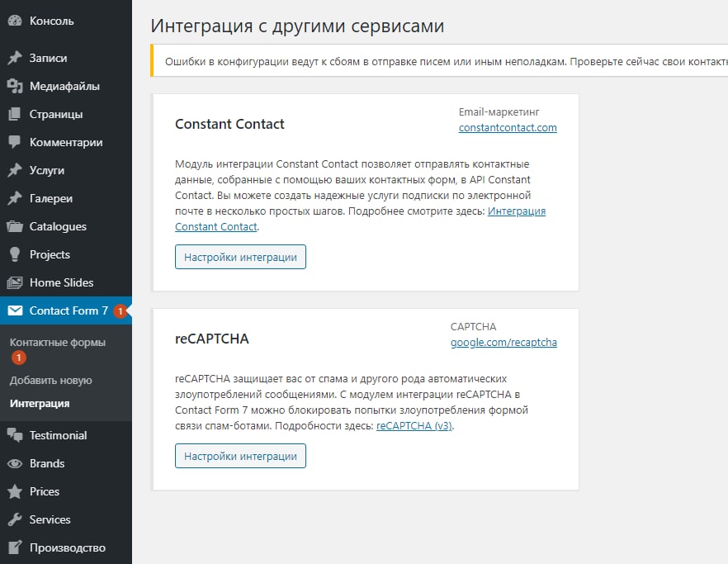Open Настройки интеграции for reCAPTCHA

[240, 456]
